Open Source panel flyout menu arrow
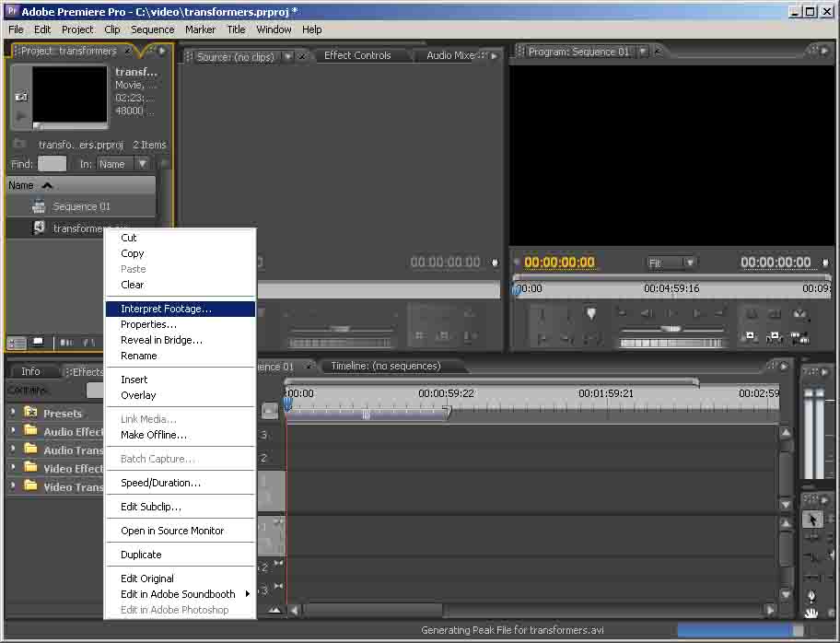This screenshot has width=840, height=643. click(495, 55)
